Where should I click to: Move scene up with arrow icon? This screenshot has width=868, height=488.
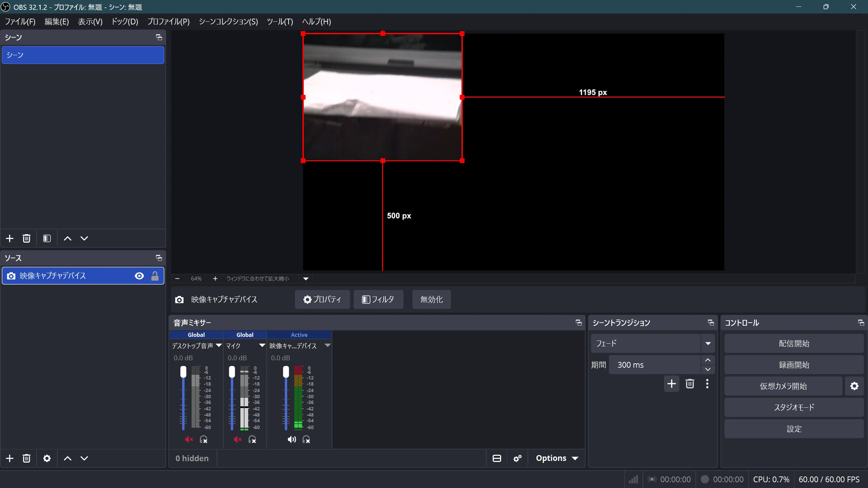[x=67, y=238]
